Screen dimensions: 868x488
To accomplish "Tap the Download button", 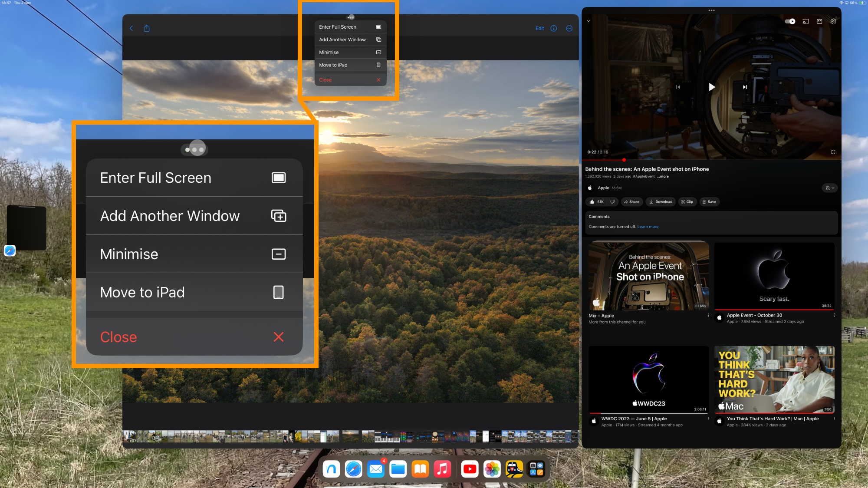I will (x=661, y=202).
